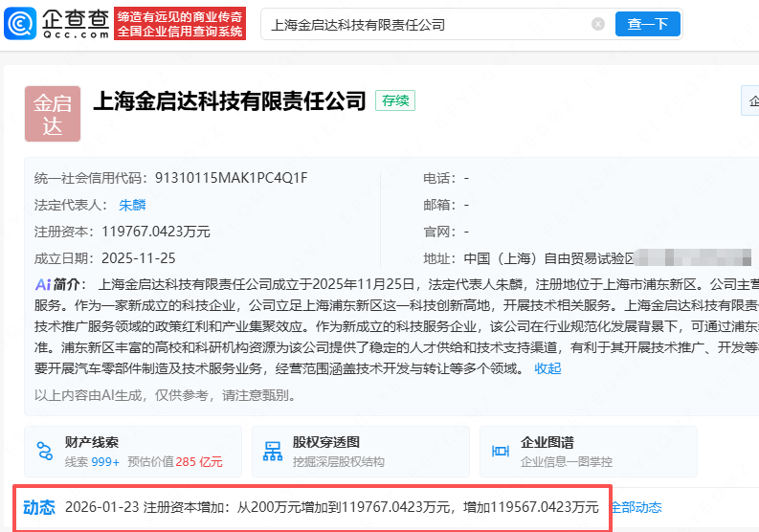Click the 线索 999+ count
The image size is (759, 532).
point(92,462)
